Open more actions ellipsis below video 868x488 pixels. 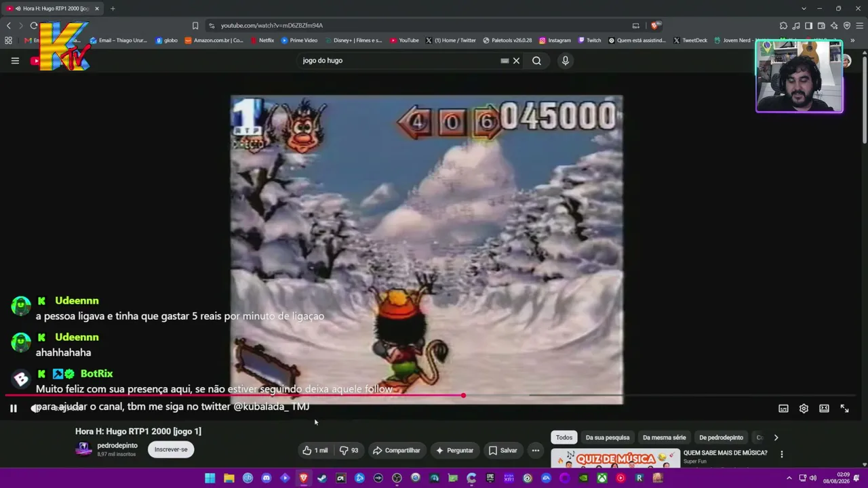535,450
